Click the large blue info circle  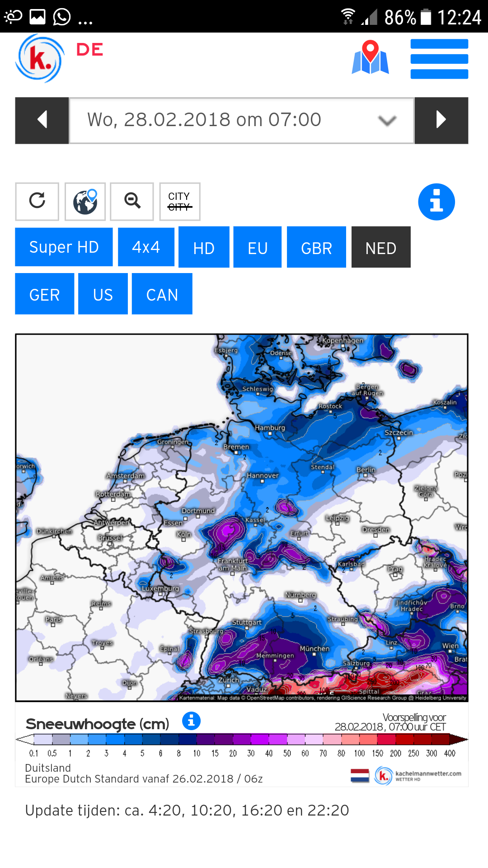436,202
